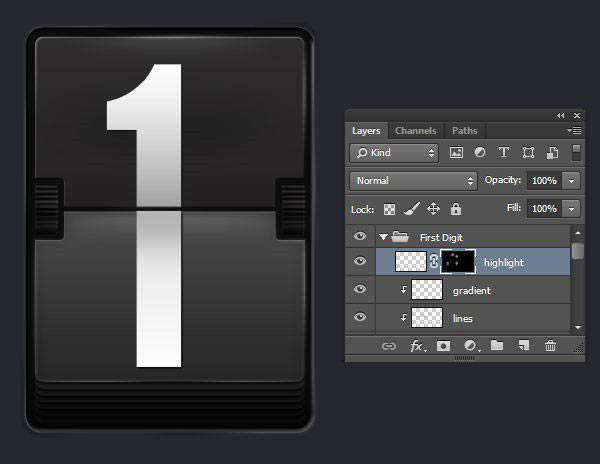The height and width of the screenshot is (464, 600).
Task: Switch to the Channels tab
Action: click(415, 131)
